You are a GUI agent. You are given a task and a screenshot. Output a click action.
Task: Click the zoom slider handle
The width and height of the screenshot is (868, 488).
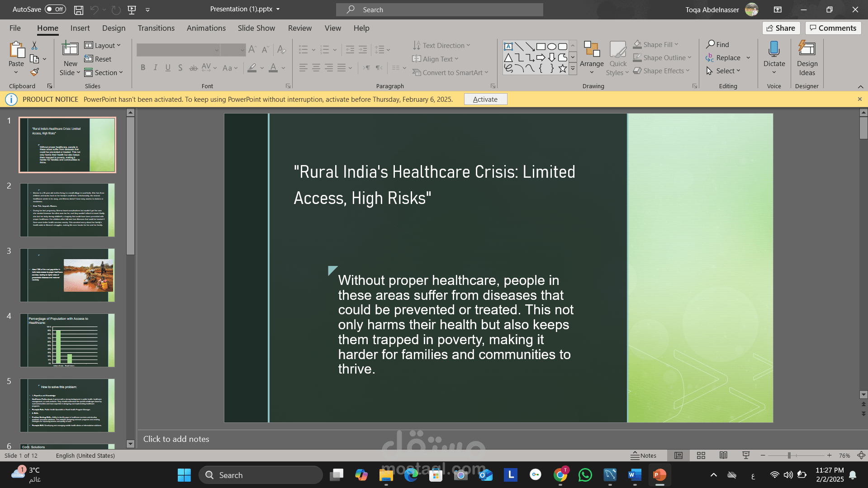click(x=789, y=455)
